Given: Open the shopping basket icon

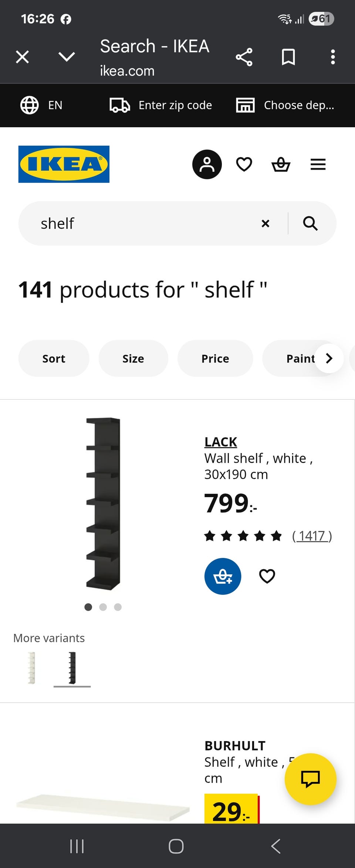Looking at the screenshot, I should pyautogui.click(x=281, y=165).
